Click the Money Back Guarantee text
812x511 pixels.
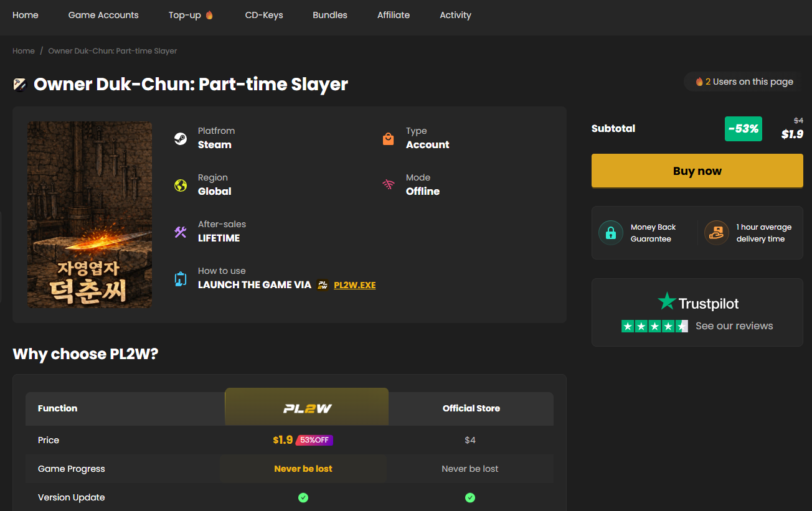pyautogui.click(x=653, y=233)
